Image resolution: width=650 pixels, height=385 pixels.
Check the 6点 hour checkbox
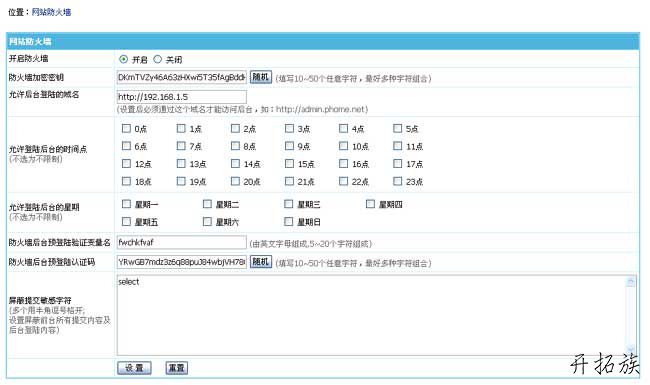[x=126, y=146]
